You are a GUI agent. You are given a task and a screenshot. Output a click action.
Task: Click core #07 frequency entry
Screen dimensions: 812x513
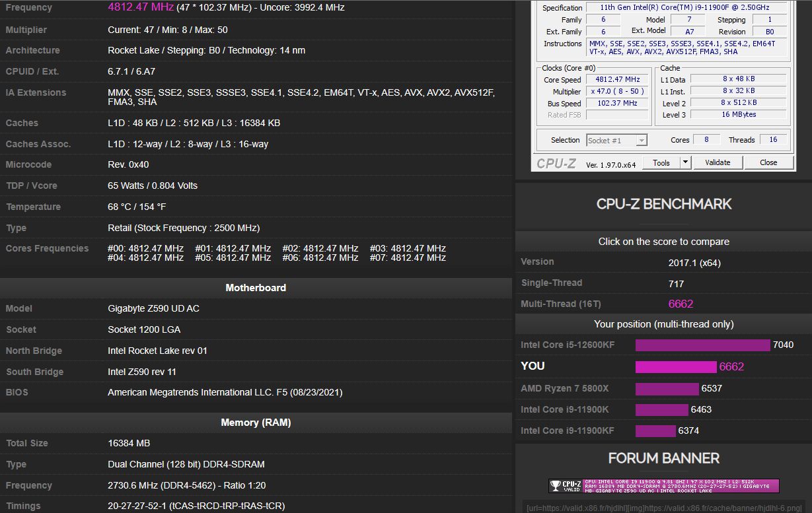coord(408,257)
